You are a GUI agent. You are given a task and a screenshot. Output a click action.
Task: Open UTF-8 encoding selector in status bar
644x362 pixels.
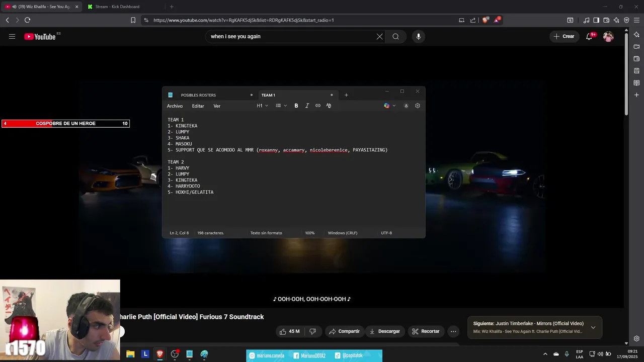[x=386, y=233]
